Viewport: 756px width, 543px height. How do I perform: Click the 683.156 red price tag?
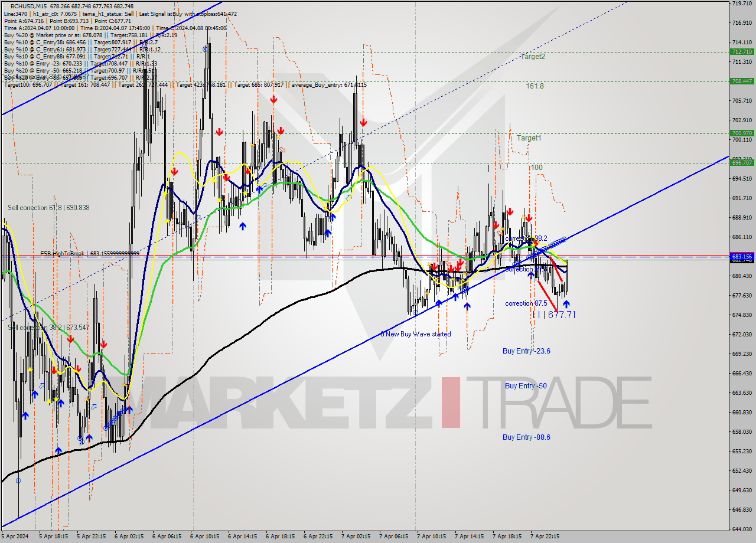(x=742, y=257)
